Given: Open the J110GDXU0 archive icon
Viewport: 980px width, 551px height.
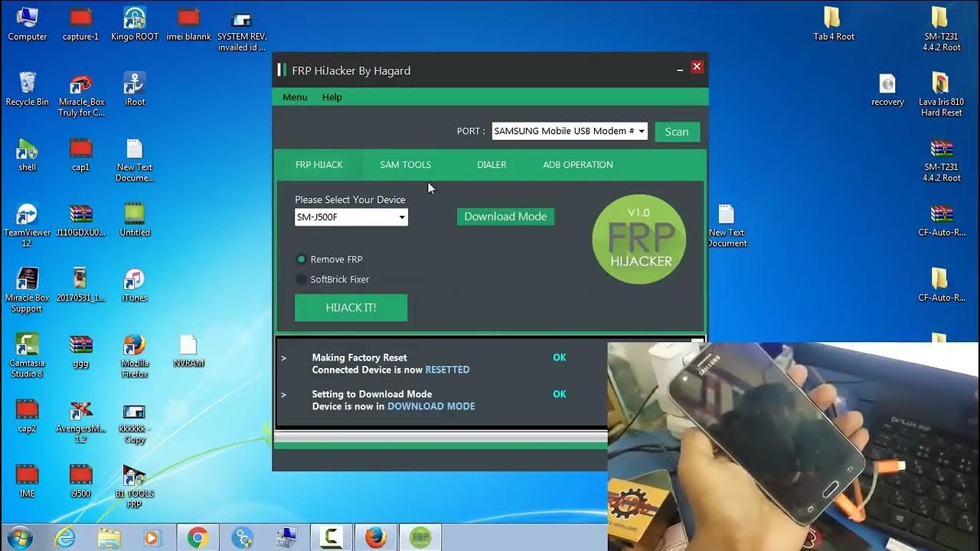Looking at the screenshot, I should click(x=80, y=220).
